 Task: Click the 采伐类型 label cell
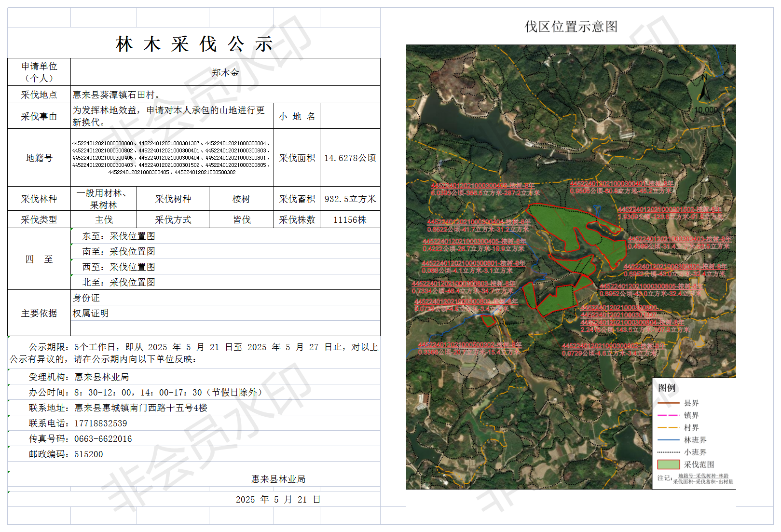pos(39,219)
